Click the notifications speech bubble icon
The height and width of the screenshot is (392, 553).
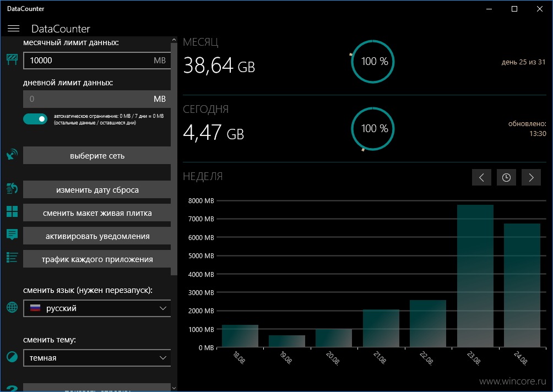coord(12,235)
